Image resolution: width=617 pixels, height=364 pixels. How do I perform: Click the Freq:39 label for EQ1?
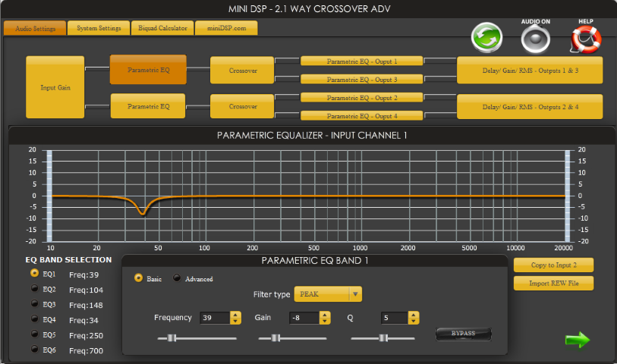tap(83, 275)
